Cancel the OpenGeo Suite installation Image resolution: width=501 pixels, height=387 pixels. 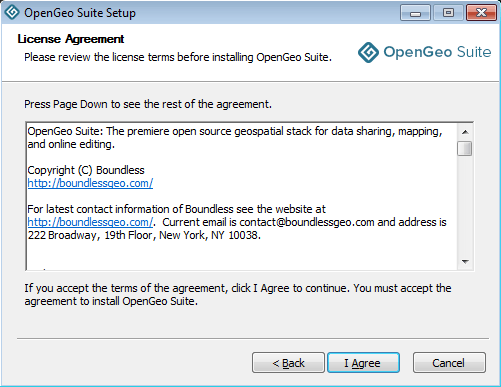449,363
